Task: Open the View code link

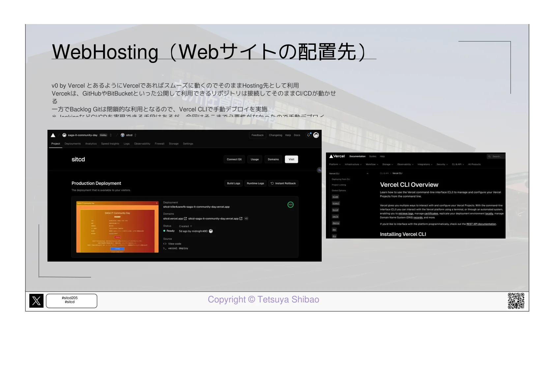Action: click(175, 244)
